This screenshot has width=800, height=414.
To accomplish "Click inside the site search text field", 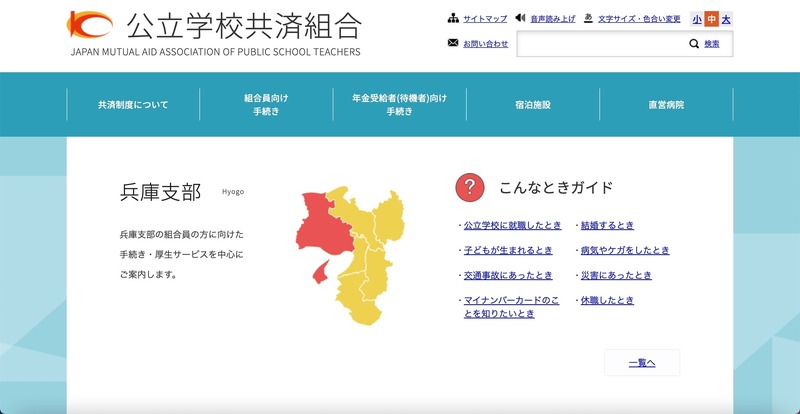I will (x=600, y=44).
